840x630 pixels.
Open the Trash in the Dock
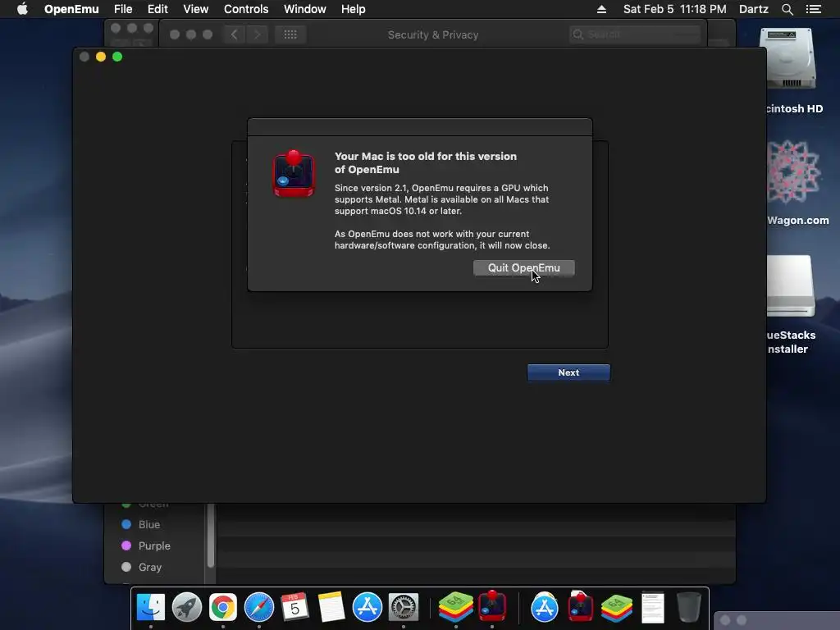click(x=688, y=607)
